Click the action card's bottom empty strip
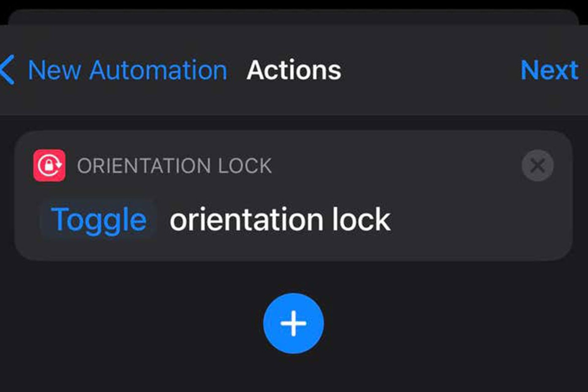 click(293, 249)
